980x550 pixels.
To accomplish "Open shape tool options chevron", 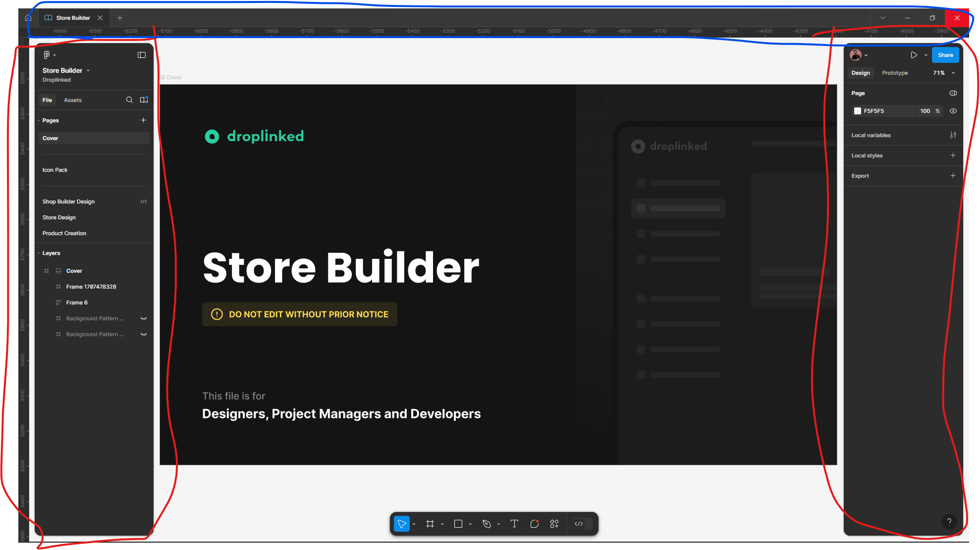I will coord(470,524).
